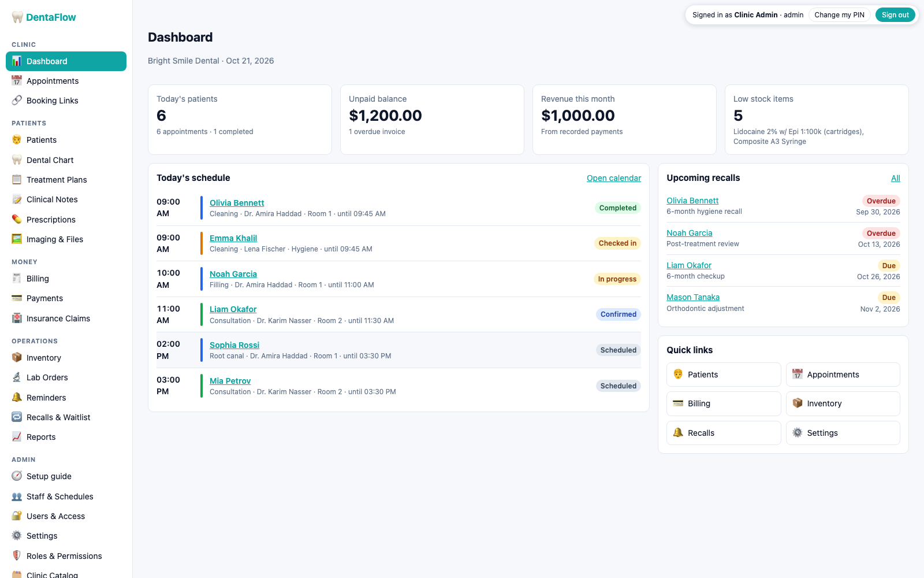Screen dimensions: 924x578
Task: Click the Users & Access lock icon
Action: point(17,516)
